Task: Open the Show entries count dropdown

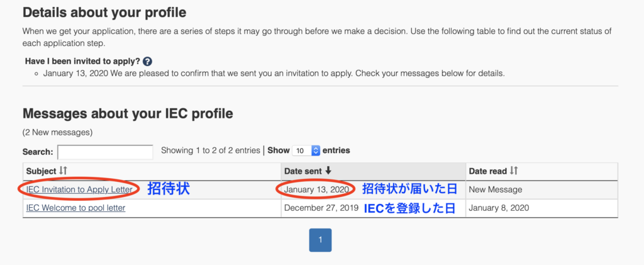Action: 307,151
